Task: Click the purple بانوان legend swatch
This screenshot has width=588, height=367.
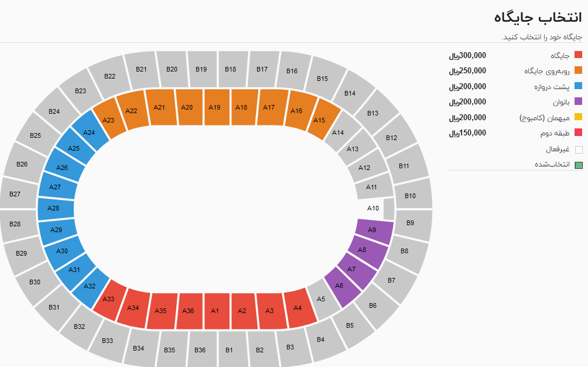Action: [x=578, y=102]
